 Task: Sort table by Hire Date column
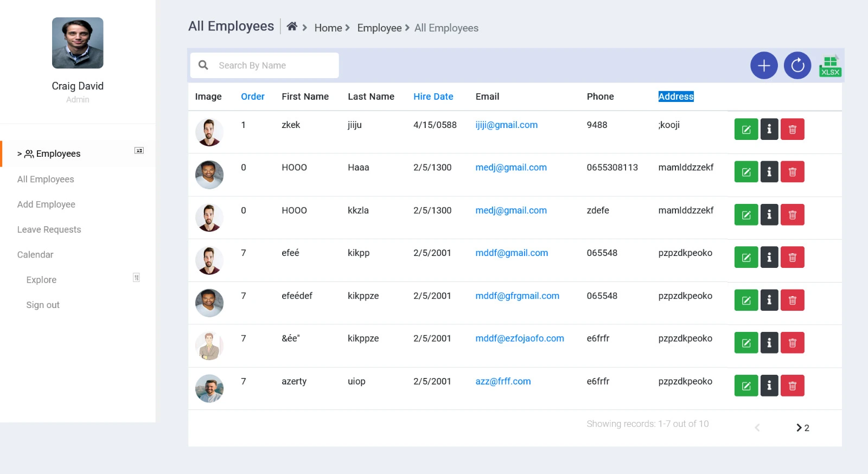point(433,97)
